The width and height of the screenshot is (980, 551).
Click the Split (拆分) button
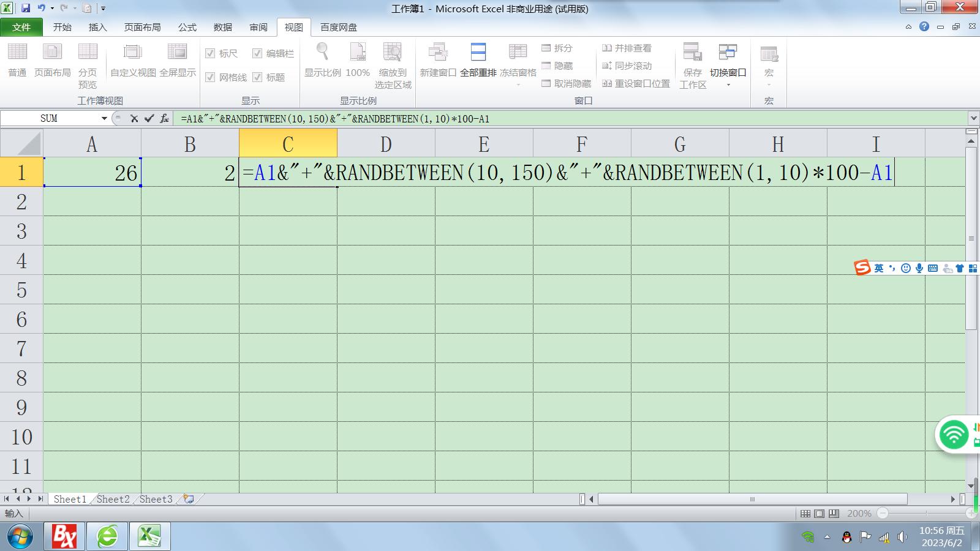[557, 48]
